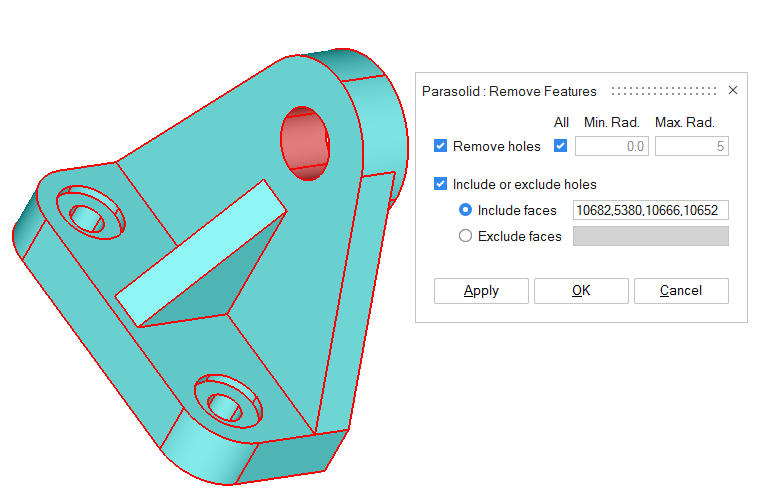Close the Remove Features dialog with X
Viewport: 769px width, 500px height.
pos(732,91)
